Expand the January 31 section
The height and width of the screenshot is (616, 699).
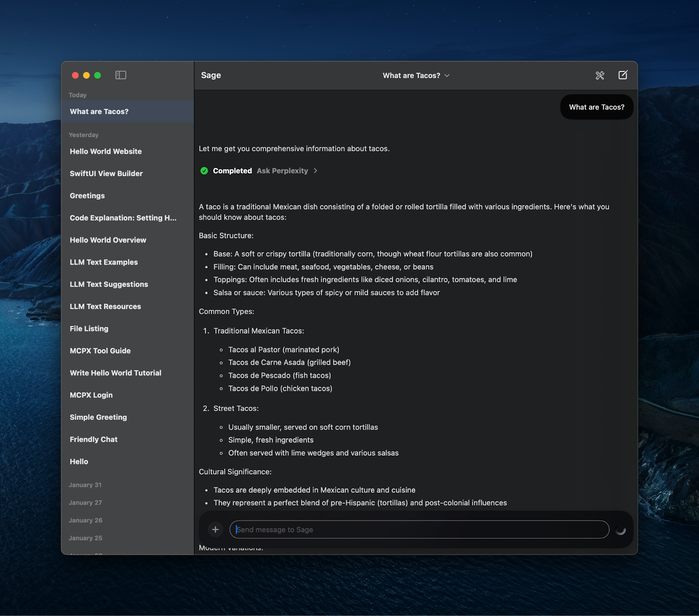point(85,485)
